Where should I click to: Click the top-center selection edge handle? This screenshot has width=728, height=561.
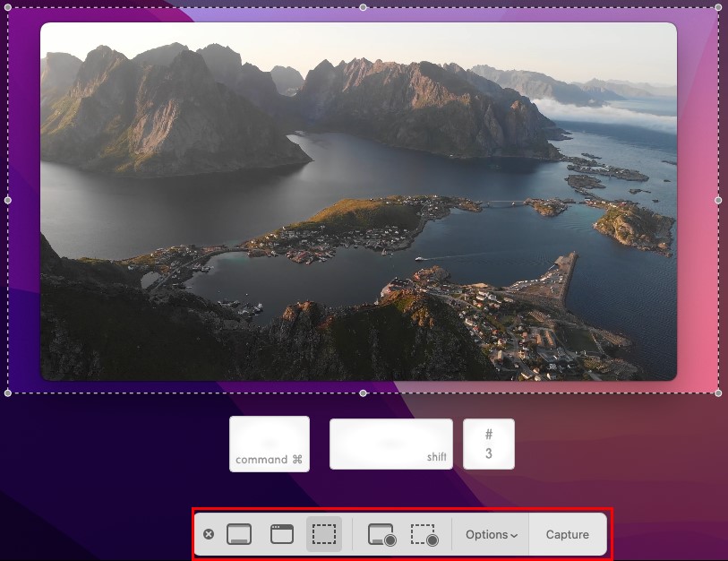click(363, 7)
